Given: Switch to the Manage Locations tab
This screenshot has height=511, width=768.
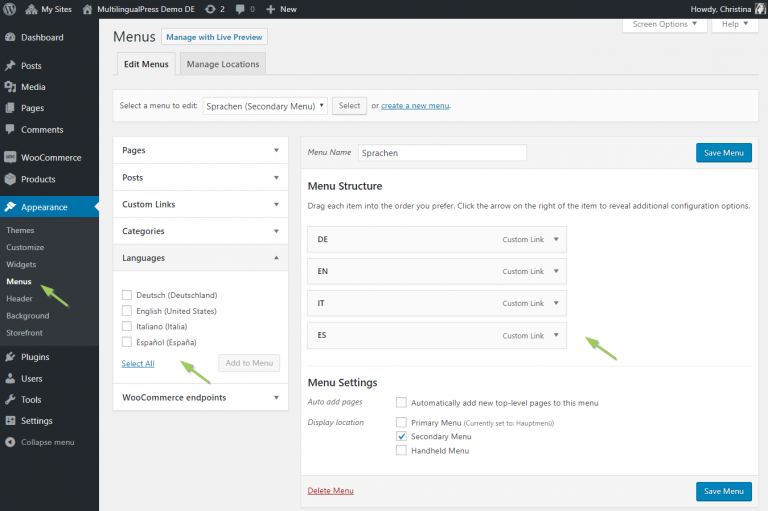Looking at the screenshot, I should point(222,64).
